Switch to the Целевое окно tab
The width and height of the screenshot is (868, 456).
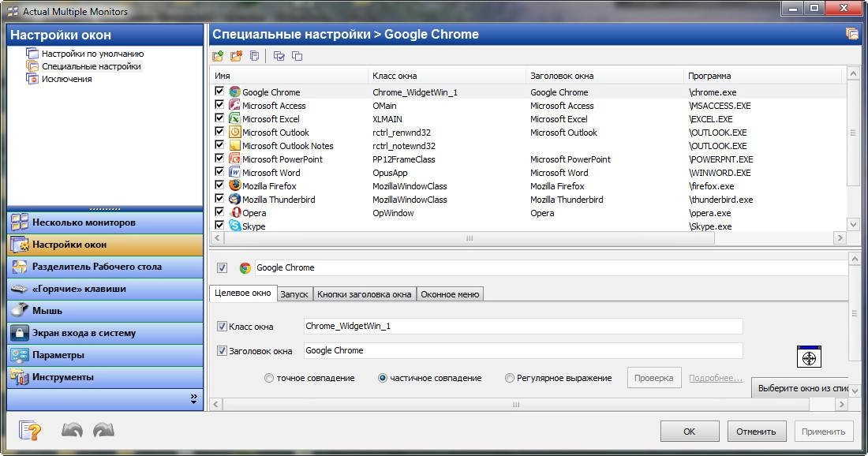coord(242,293)
